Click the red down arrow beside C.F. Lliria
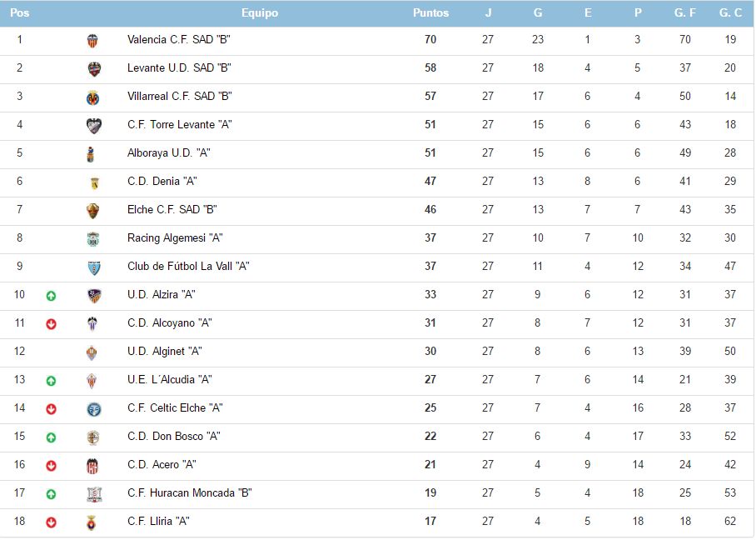The image size is (756, 545). click(51, 522)
